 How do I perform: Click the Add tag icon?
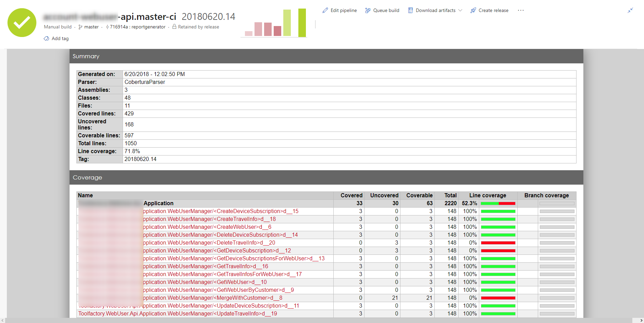[47, 38]
